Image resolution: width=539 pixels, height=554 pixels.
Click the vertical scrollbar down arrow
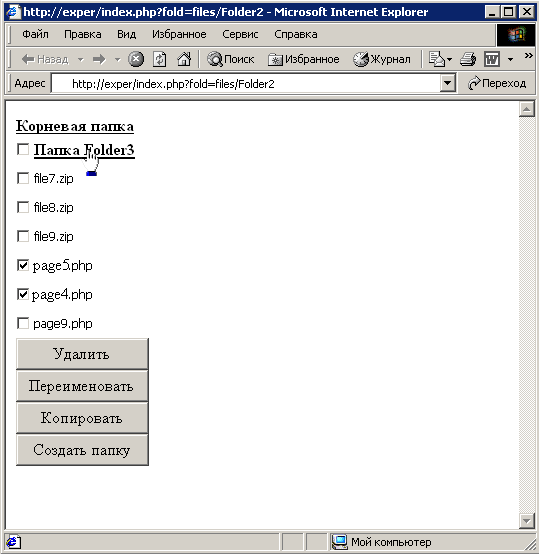pos(526,520)
